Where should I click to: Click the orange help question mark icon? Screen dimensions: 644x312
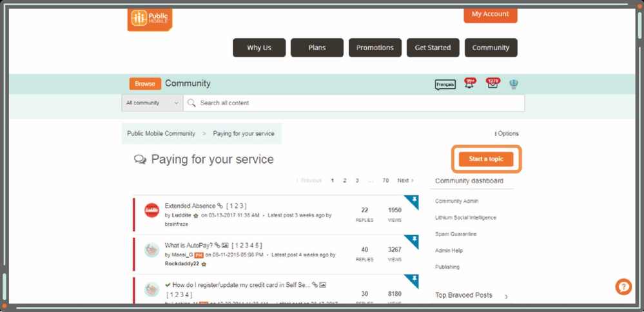pos(623,287)
